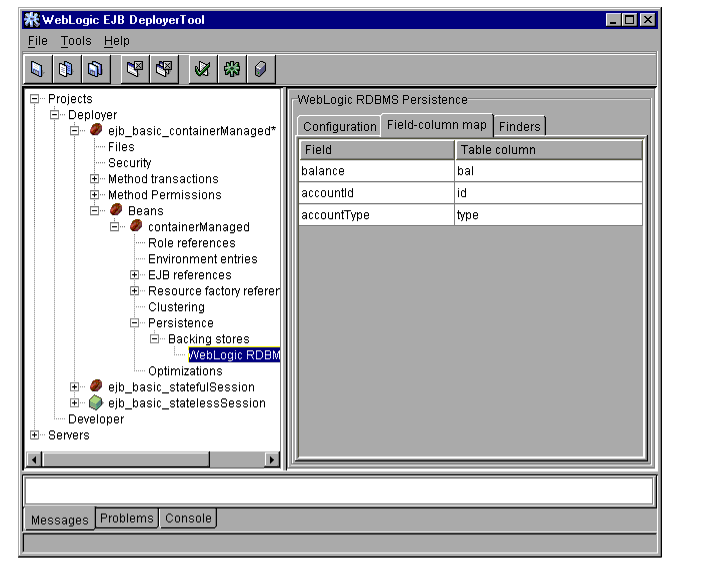Select Clustering tree item
713x573 pixels.
coord(176,307)
